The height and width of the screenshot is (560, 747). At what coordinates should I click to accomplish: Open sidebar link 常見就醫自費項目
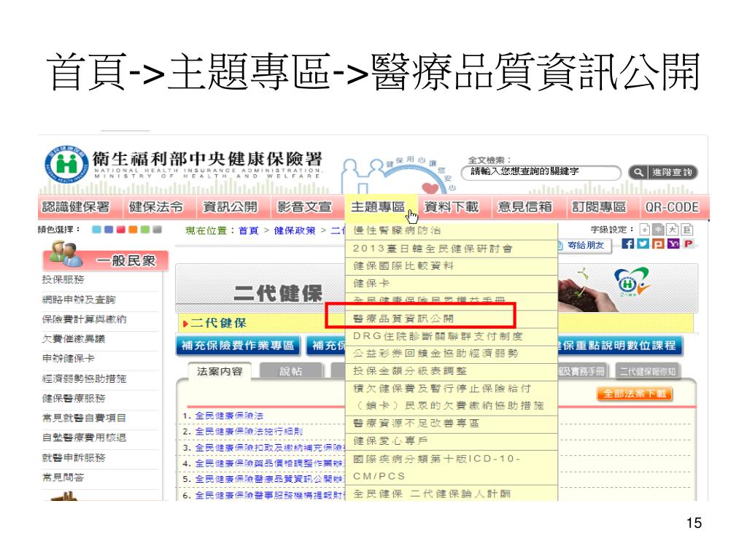point(84,418)
